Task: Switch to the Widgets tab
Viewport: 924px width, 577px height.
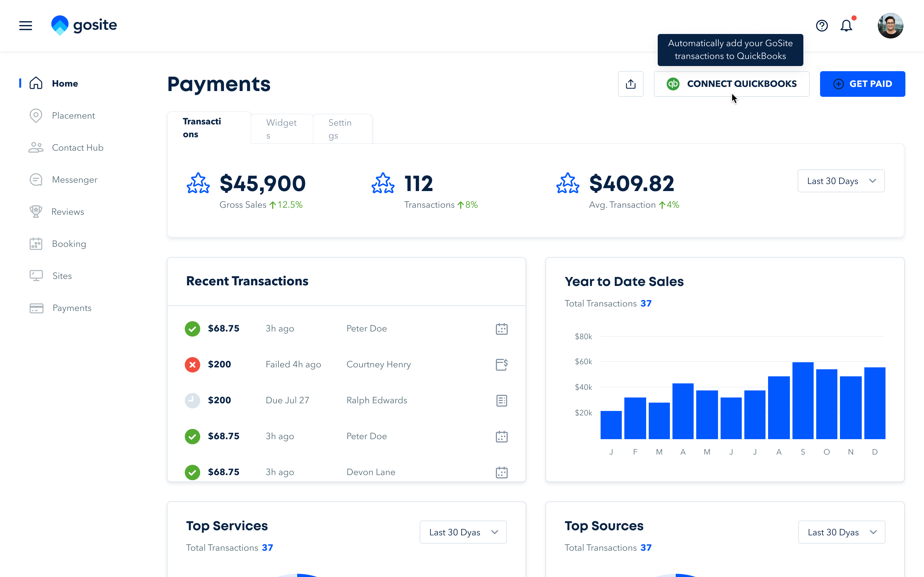Action: [281, 128]
